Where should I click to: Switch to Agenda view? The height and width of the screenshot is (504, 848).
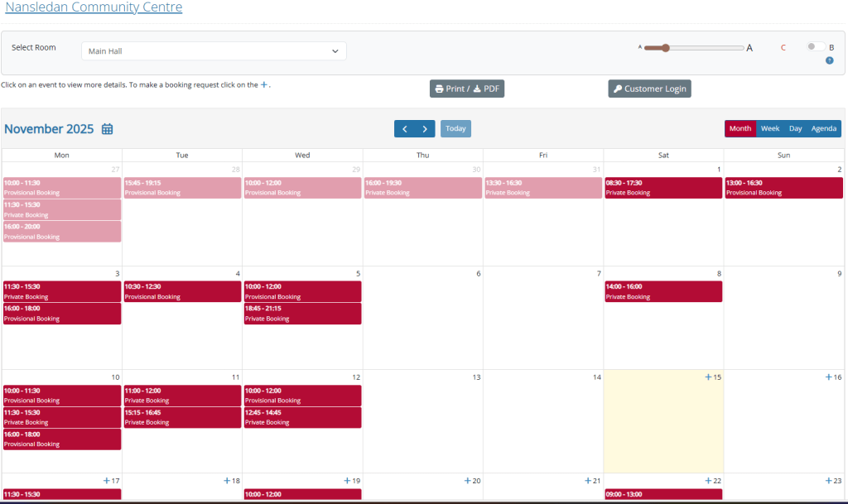point(823,129)
